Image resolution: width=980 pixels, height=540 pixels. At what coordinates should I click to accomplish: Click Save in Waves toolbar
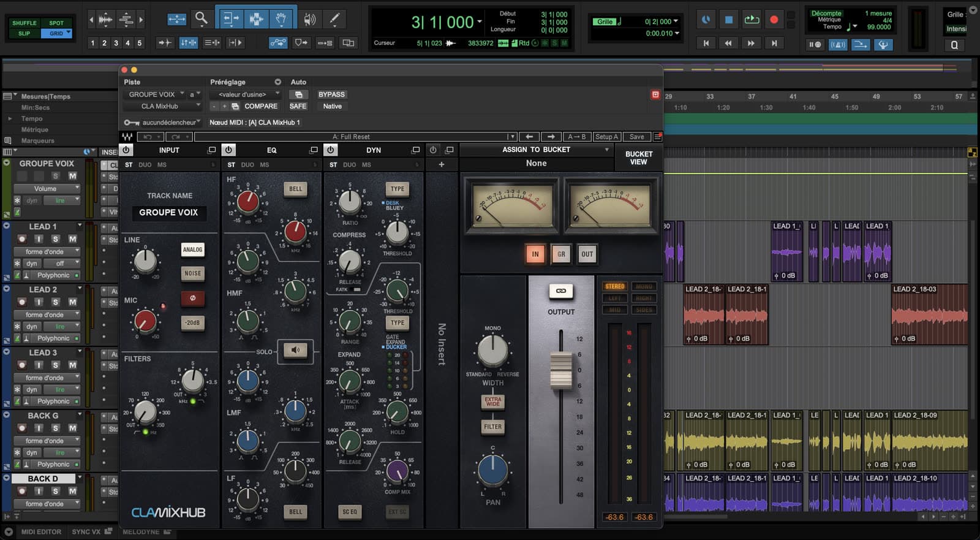pos(637,137)
